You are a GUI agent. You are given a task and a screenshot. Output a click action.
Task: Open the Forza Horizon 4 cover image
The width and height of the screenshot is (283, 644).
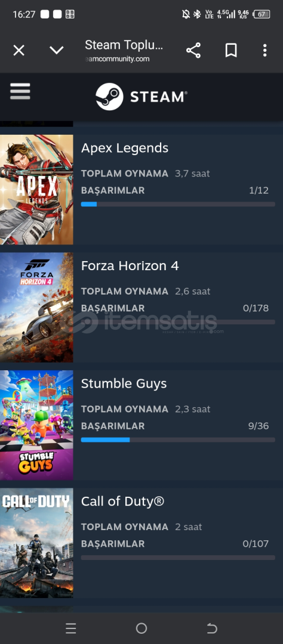coord(36,307)
